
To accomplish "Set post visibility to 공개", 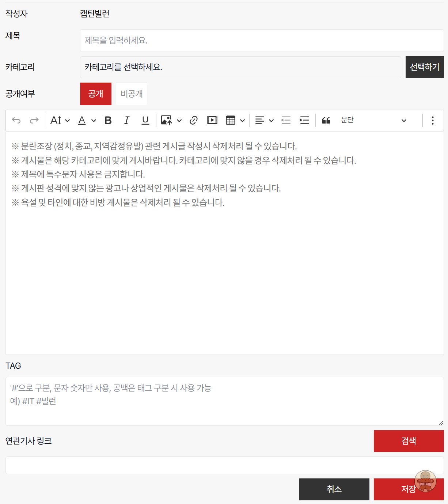I will (96, 94).
